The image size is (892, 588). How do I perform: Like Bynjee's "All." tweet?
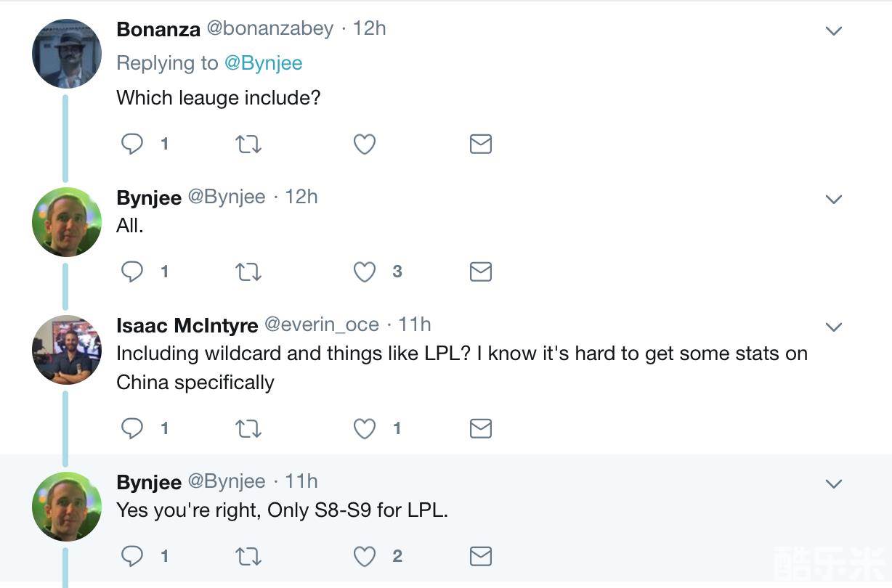(364, 271)
